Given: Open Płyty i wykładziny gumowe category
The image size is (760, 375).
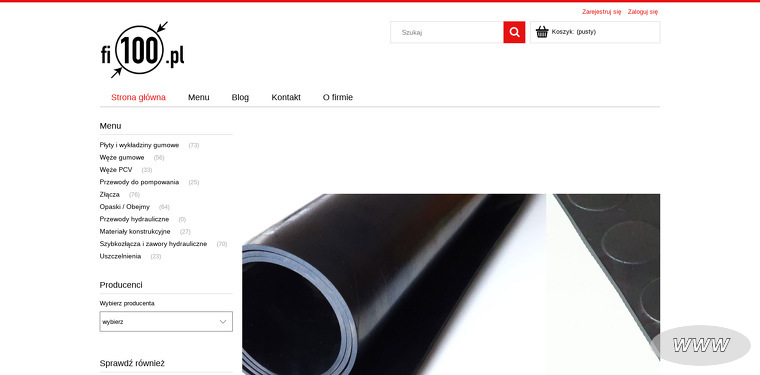Looking at the screenshot, I should (x=139, y=145).
